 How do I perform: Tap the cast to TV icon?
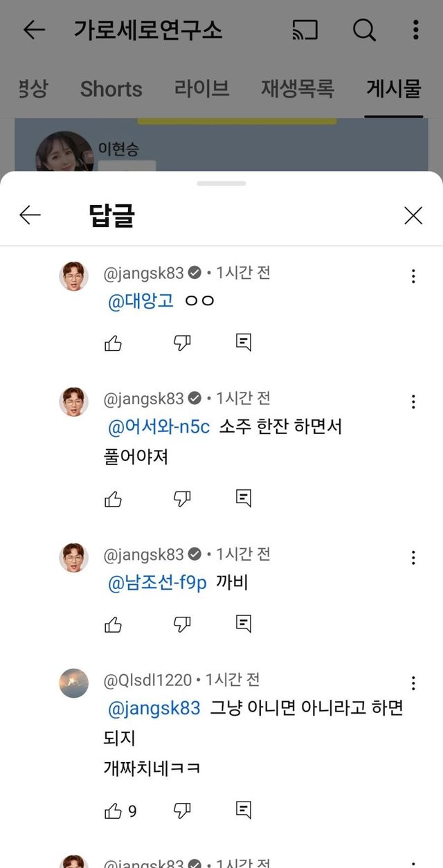click(x=305, y=30)
